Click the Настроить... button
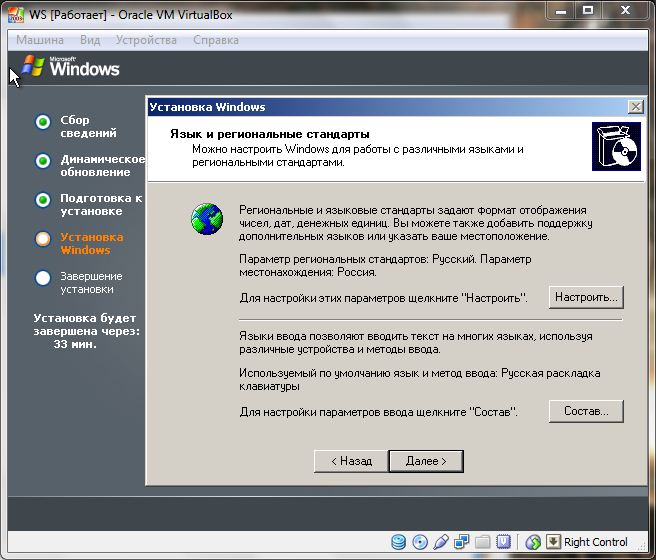 click(586, 297)
